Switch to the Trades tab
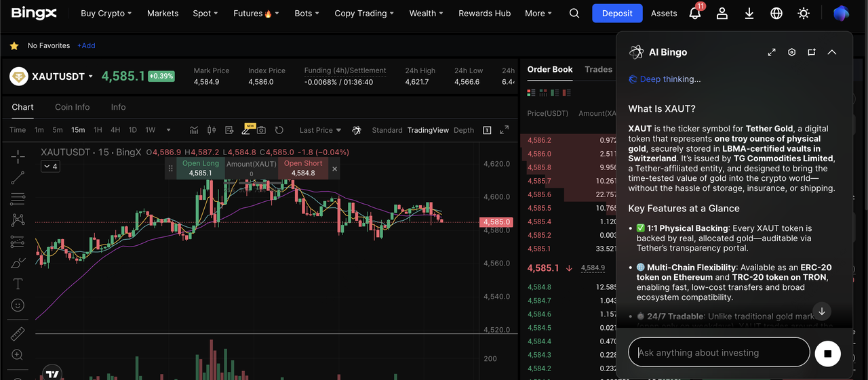 coord(598,69)
